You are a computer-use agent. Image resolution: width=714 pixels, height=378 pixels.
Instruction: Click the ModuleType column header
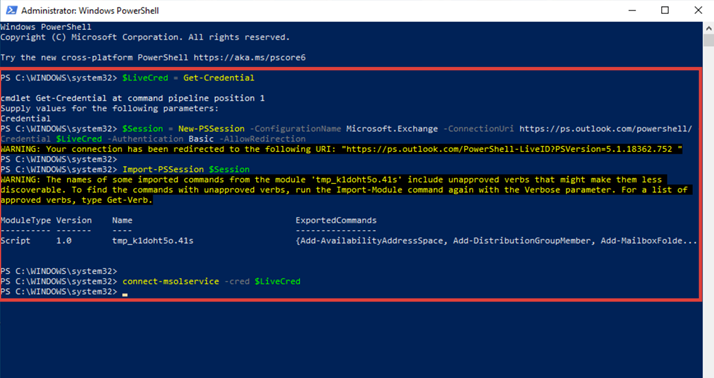point(26,220)
